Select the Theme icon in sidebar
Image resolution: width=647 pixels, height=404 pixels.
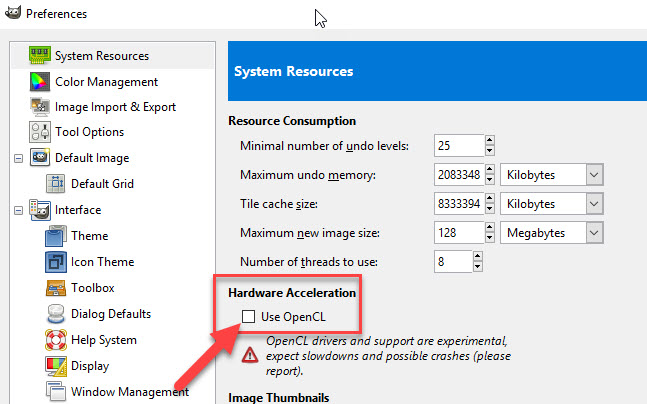click(56, 236)
